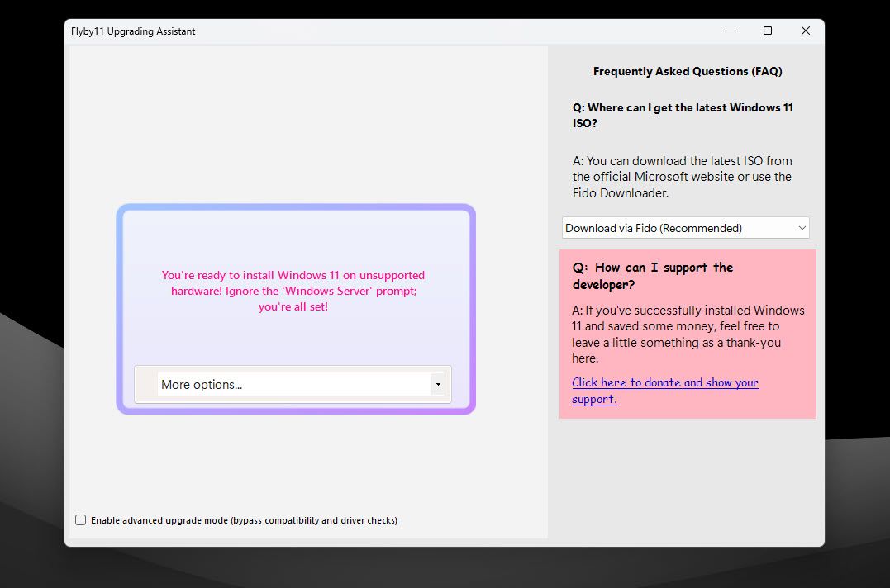Select the 'Where can I get the latest Windows 11 ISO?' question
The width and height of the screenshot is (890, 588).
pyautogui.click(x=683, y=115)
